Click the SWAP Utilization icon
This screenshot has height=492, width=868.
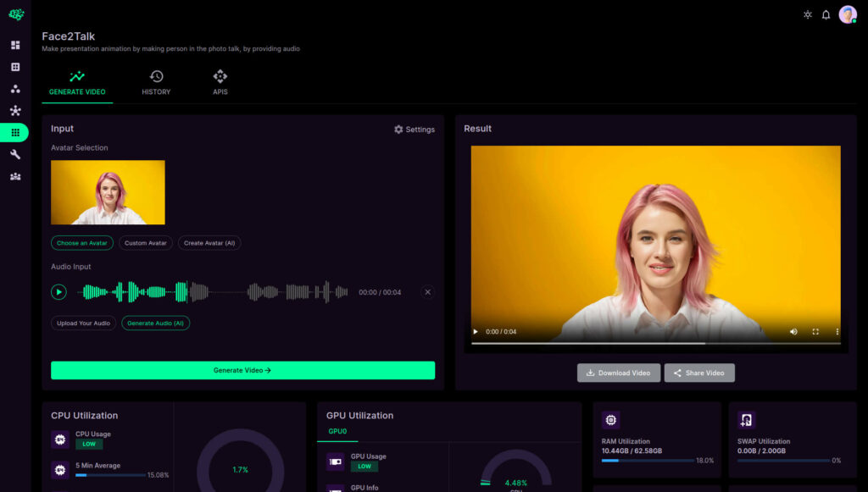pyautogui.click(x=746, y=420)
